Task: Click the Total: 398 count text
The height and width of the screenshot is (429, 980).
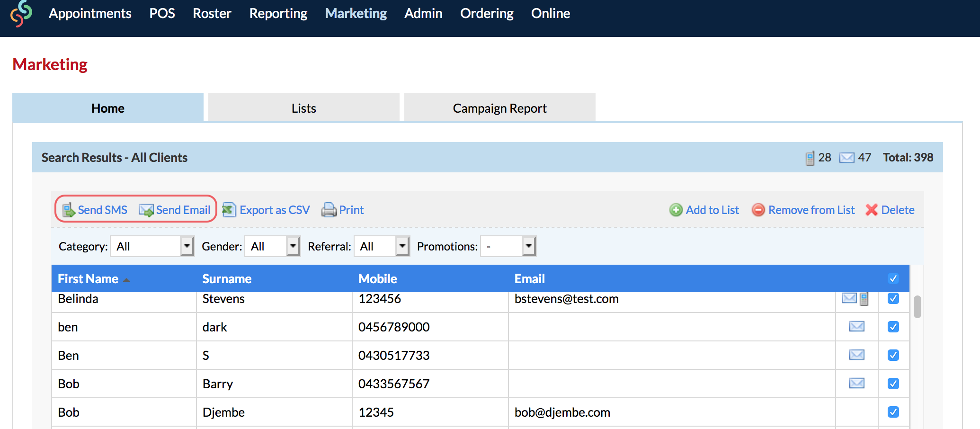Action: tap(908, 157)
